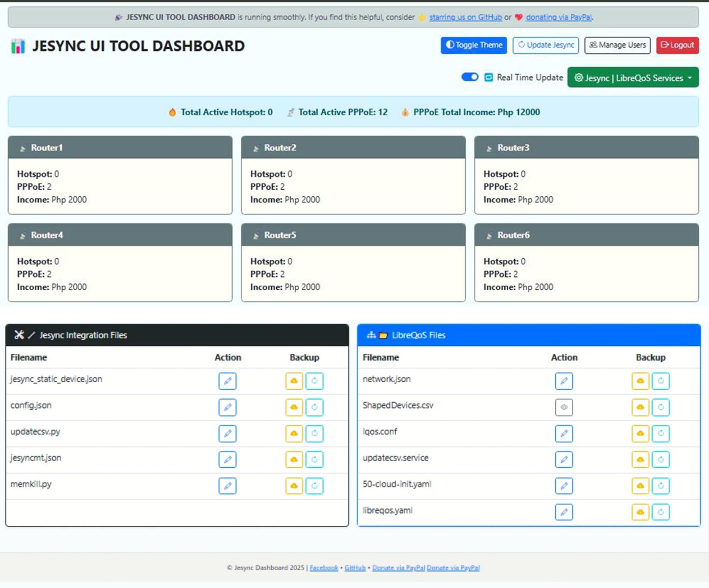Follow the starring us on GitHub link
Image resolution: width=709 pixels, height=588 pixels.
[465, 17]
